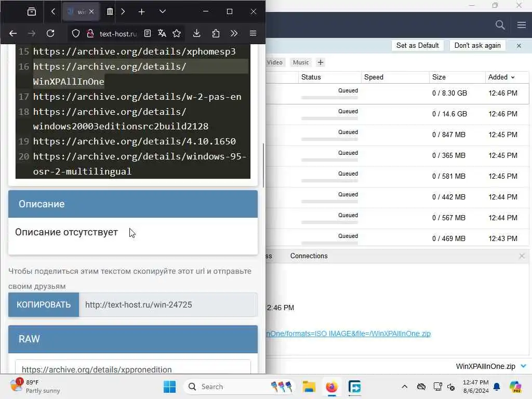Image resolution: width=532 pixels, height=399 pixels.
Task: Show site security padlock info
Action: pos(90,33)
